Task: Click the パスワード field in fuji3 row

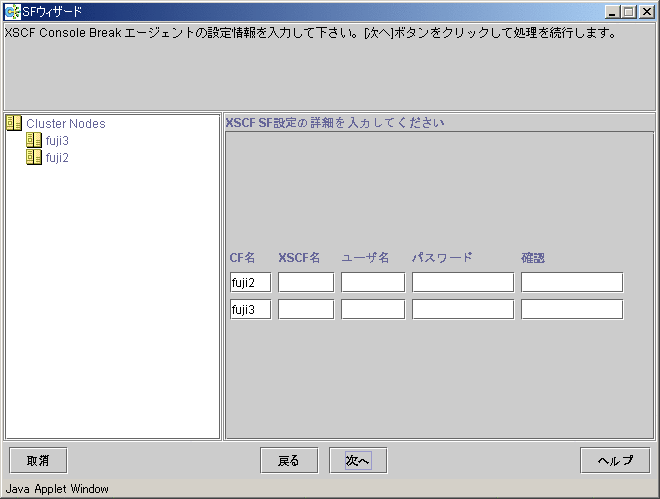Action: point(463,309)
